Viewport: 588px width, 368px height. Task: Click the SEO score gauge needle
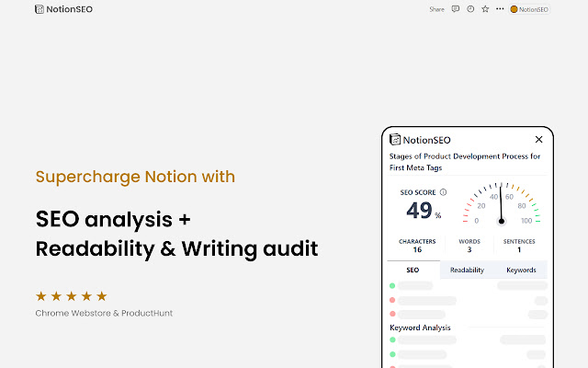[501, 204]
